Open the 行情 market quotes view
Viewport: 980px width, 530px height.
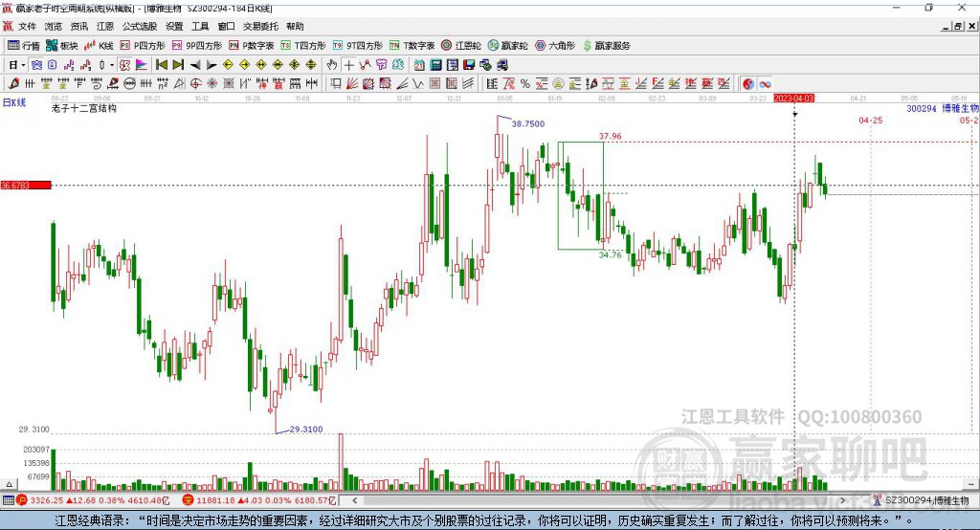point(23,46)
